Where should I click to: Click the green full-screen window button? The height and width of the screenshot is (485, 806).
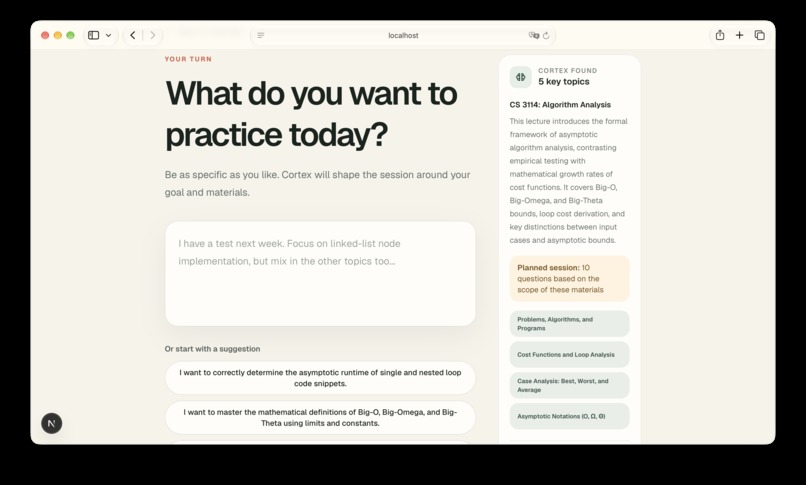click(x=70, y=35)
